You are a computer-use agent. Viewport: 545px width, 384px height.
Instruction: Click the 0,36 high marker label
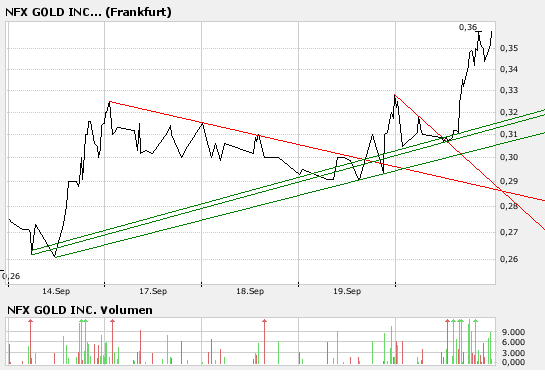coord(468,27)
